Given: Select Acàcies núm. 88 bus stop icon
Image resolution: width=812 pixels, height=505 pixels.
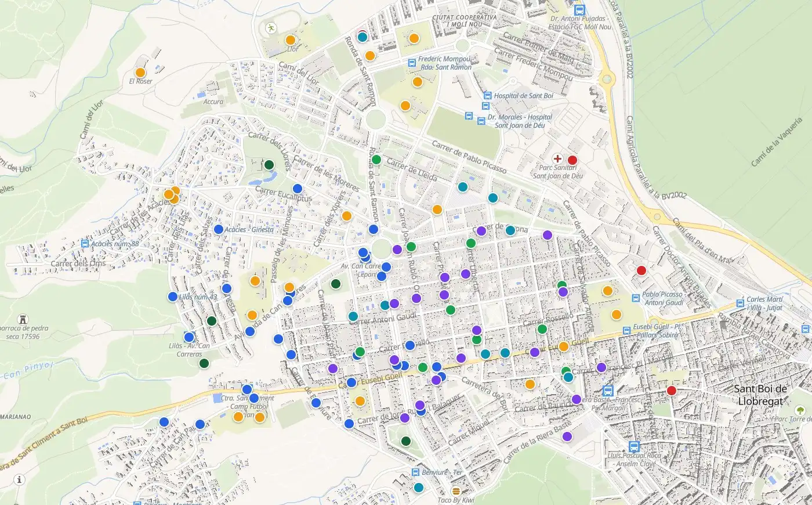Looking at the screenshot, I should tap(85, 244).
